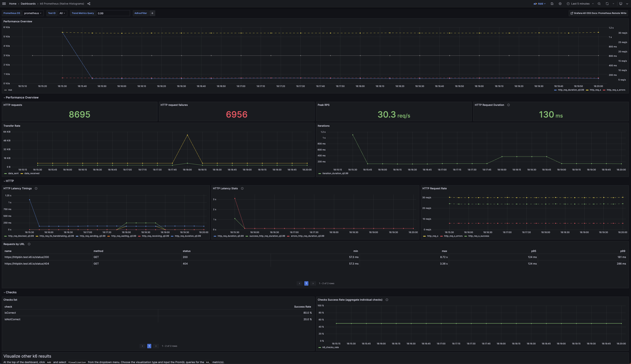Click the Add panel button

coord(539,4)
